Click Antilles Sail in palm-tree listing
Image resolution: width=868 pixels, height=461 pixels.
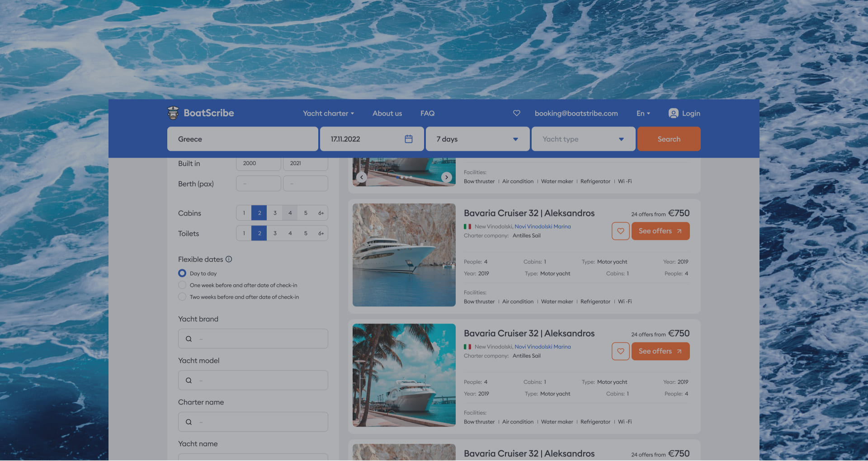527,356
